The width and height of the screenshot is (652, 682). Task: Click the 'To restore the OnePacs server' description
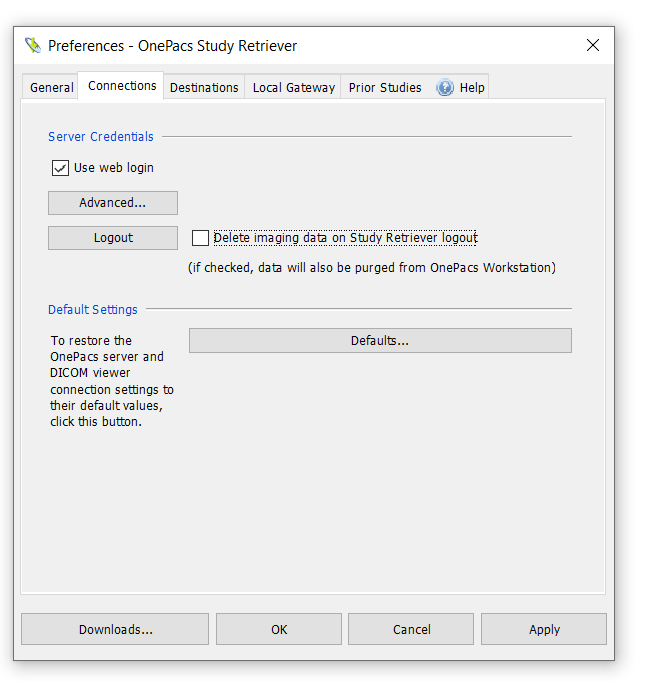click(112, 381)
